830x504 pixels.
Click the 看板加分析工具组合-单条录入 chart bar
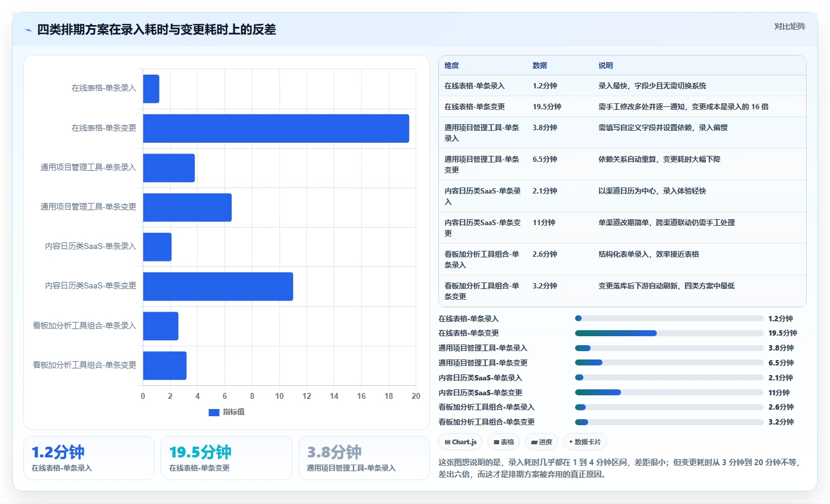click(x=161, y=326)
